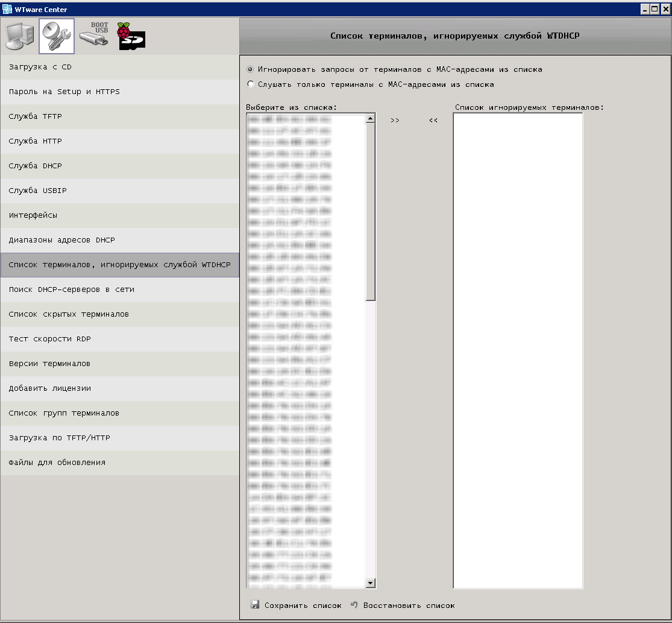Click the >> transfer button

pos(395,120)
